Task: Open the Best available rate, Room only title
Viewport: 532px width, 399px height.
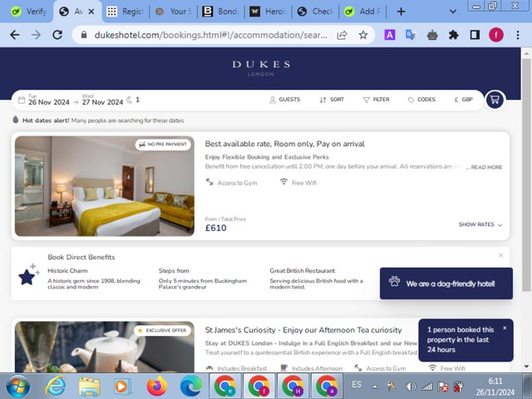Action: (x=284, y=144)
